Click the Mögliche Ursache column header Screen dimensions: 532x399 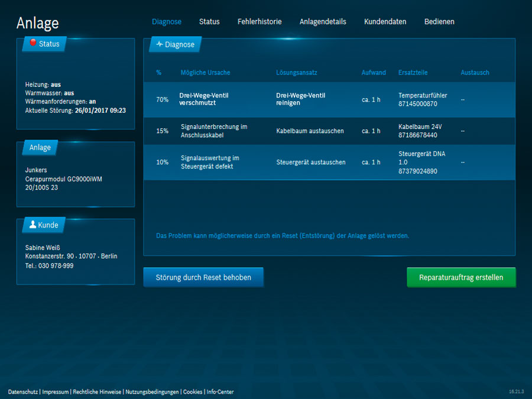205,72
